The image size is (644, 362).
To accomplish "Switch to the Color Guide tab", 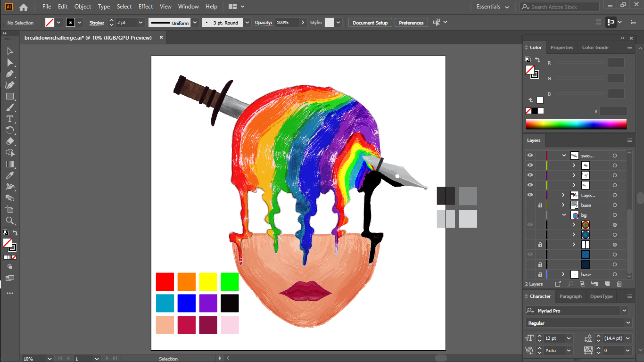I will (595, 47).
